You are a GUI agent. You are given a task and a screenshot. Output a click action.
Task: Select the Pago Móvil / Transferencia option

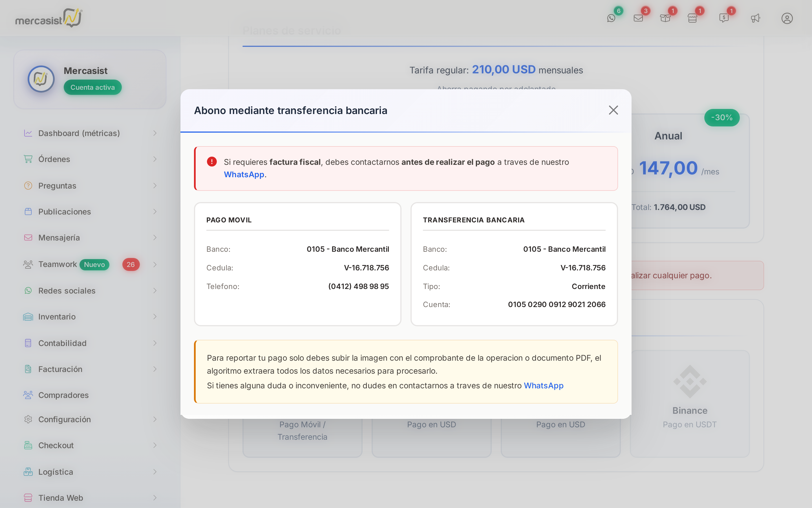point(302,431)
